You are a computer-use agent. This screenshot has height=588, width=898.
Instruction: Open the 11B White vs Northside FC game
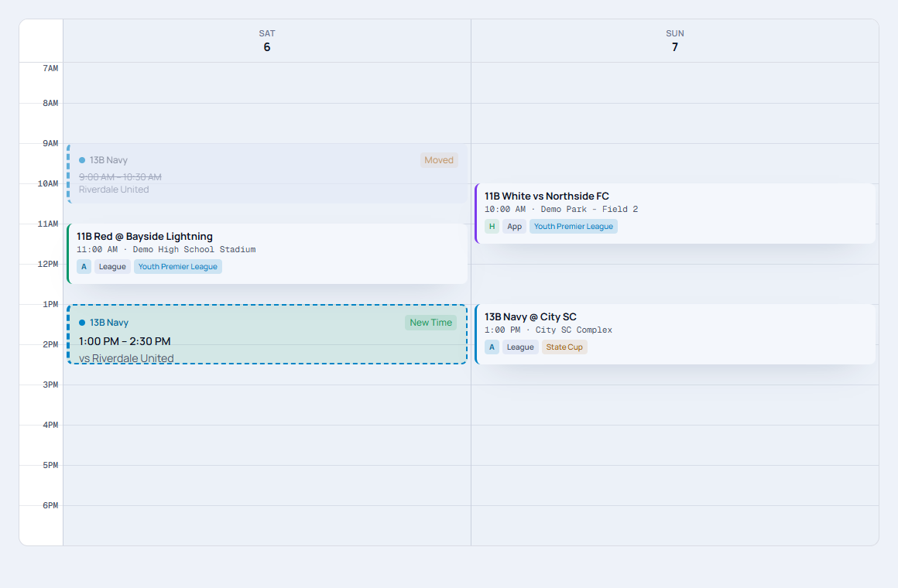(675, 214)
